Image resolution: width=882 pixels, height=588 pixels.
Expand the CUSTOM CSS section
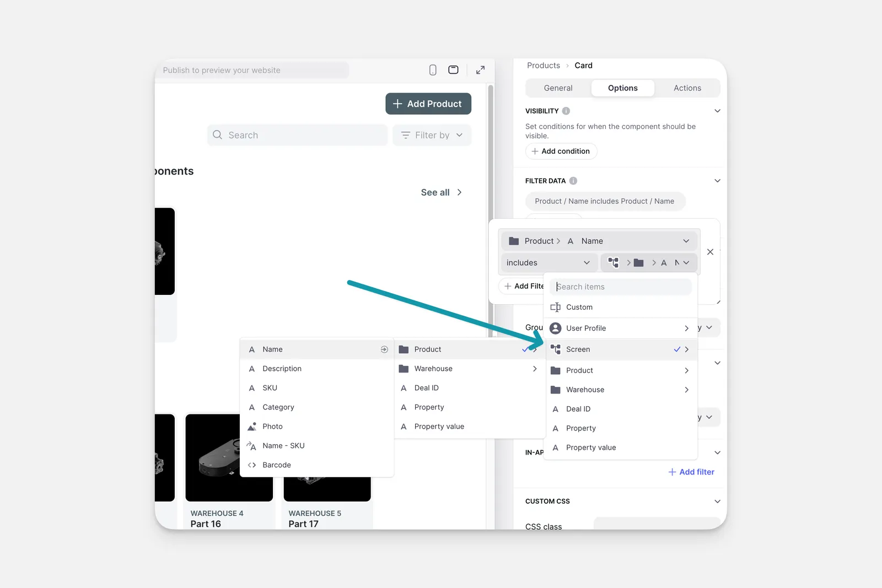pos(717,501)
